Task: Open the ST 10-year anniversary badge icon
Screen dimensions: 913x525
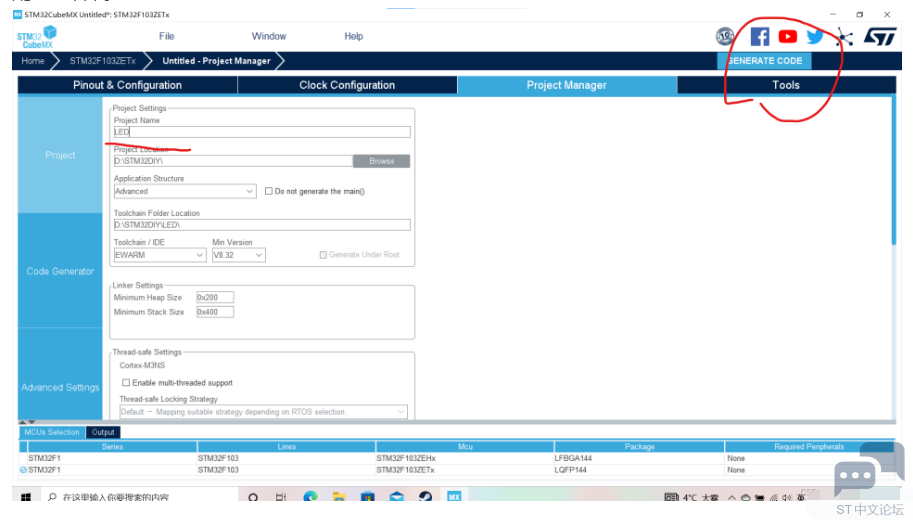Action: 725,37
